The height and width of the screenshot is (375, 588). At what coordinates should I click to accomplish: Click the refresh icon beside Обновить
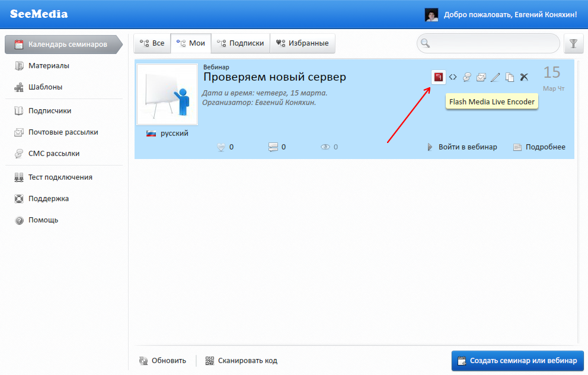coord(143,361)
